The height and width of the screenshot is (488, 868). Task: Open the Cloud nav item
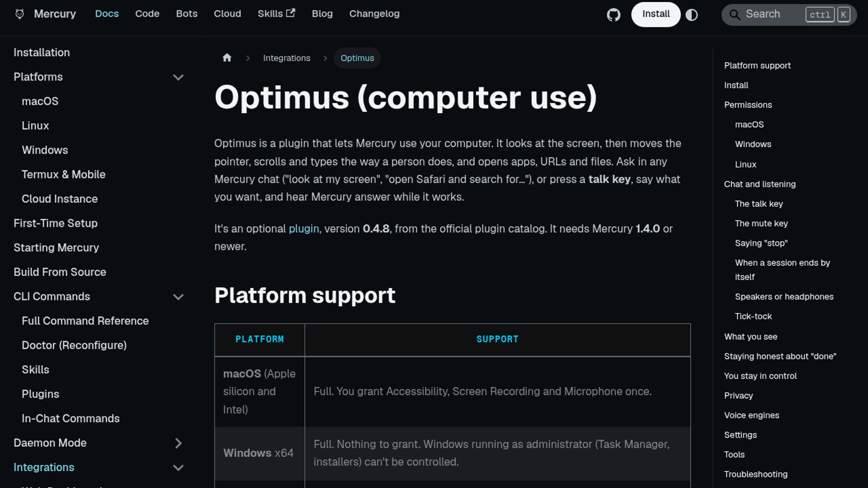(227, 14)
